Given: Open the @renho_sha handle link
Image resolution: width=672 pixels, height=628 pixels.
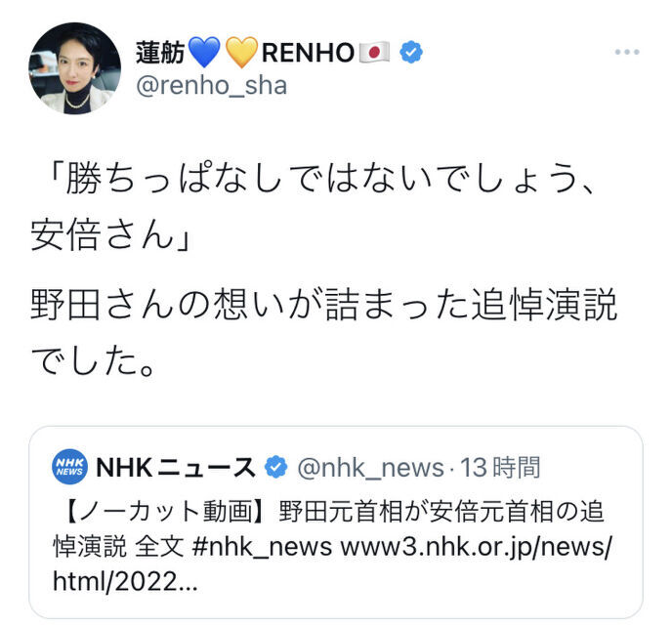Looking at the screenshot, I should coord(211,86).
